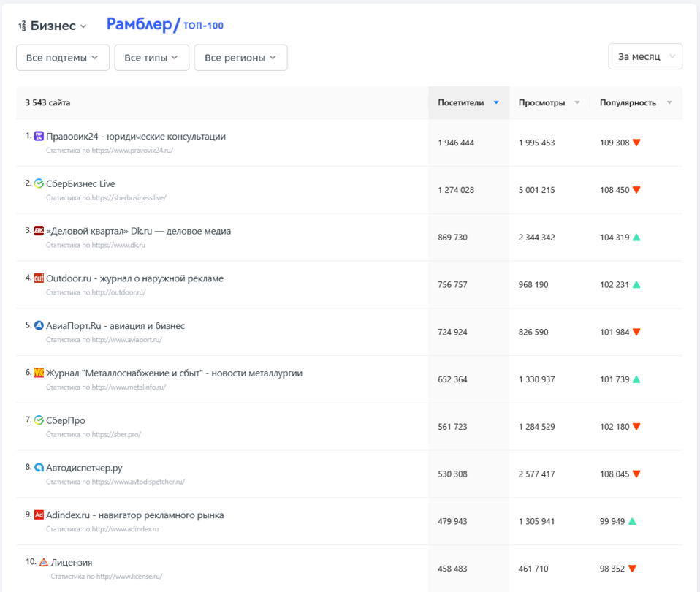Viewport: 700px width, 592px height.
Task: Click red down trend arrow for 102 180
Action: [636, 426]
